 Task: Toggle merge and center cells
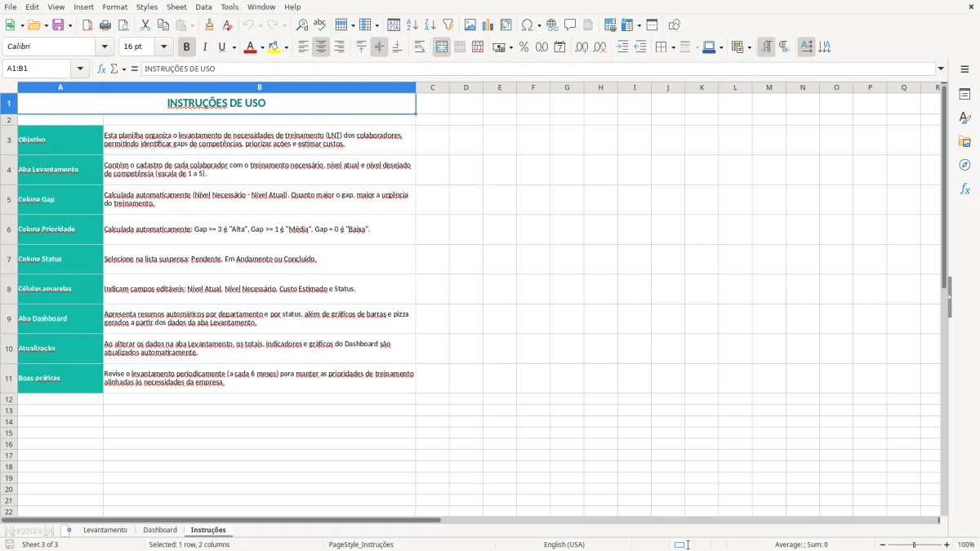pyautogui.click(x=441, y=47)
